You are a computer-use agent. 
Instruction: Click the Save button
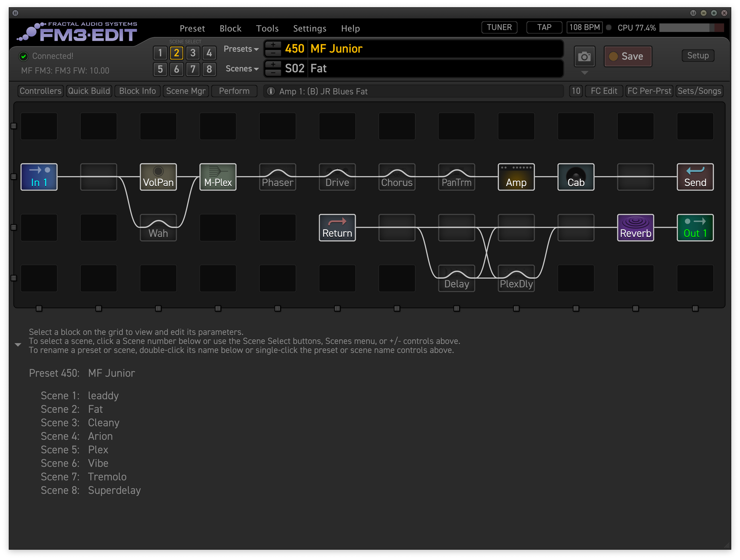point(628,56)
